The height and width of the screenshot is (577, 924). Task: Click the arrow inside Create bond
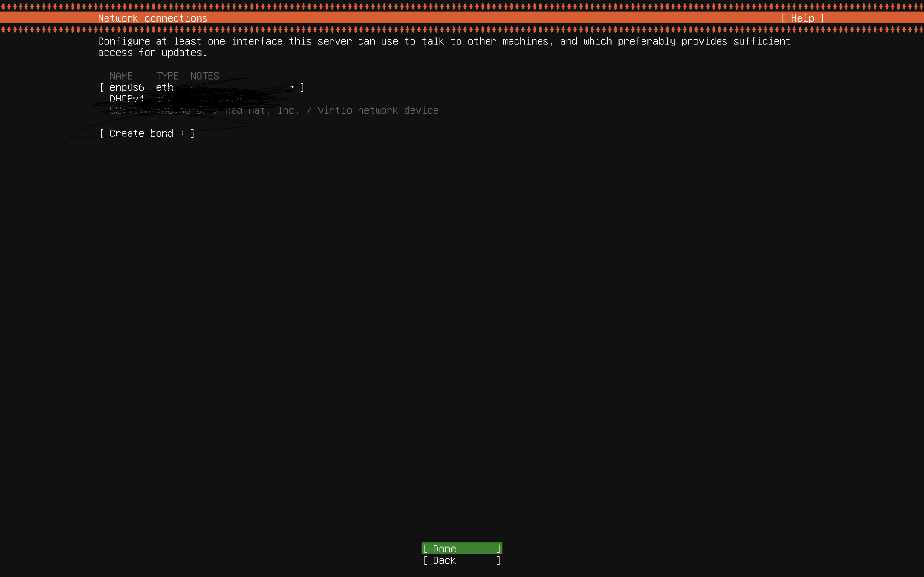[x=182, y=133]
